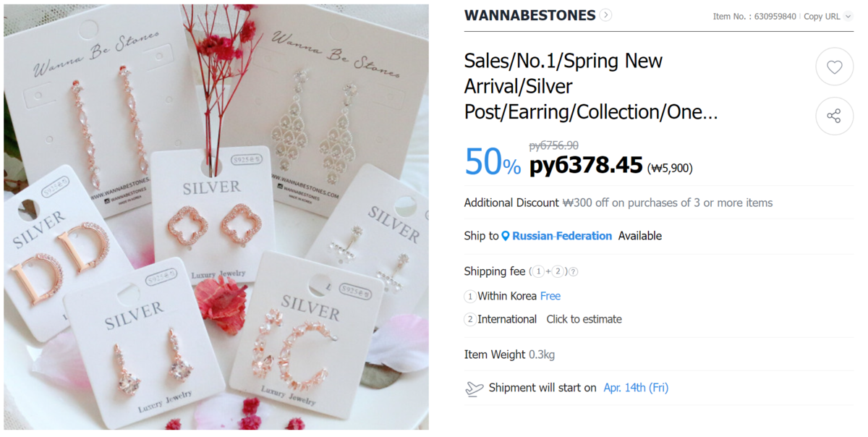Click the location pin icon next to Russian Federation

pyautogui.click(x=506, y=236)
